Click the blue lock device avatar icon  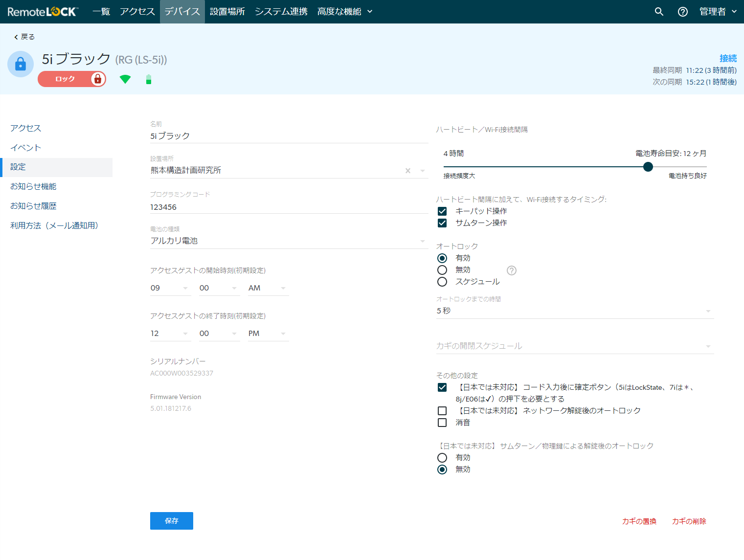point(21,64)
